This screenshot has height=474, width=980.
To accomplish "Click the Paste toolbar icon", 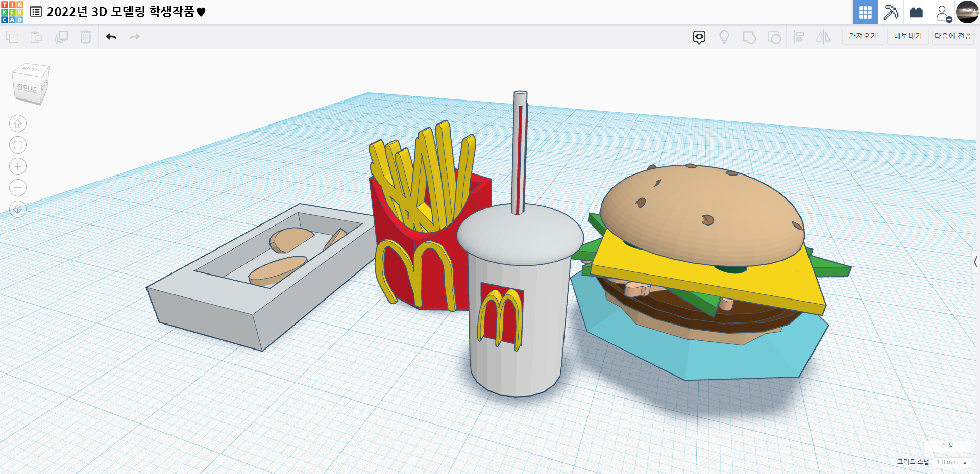I will [36, 37].
